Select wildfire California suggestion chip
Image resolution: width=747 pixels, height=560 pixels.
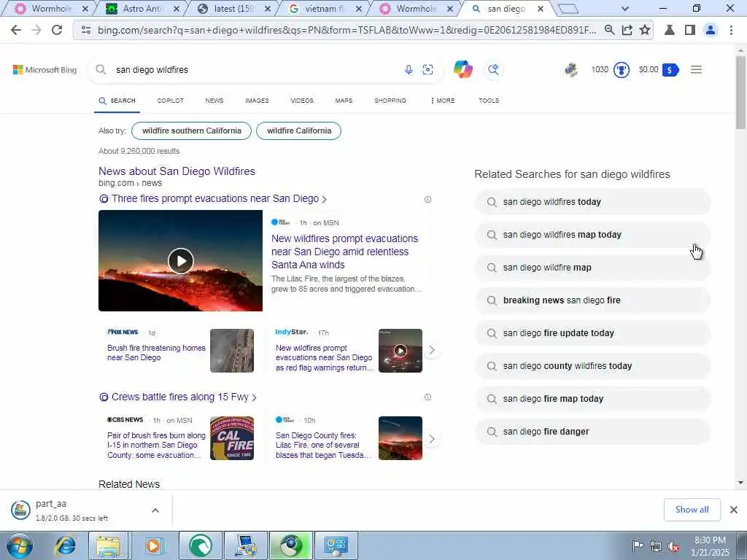pos(298,131)
